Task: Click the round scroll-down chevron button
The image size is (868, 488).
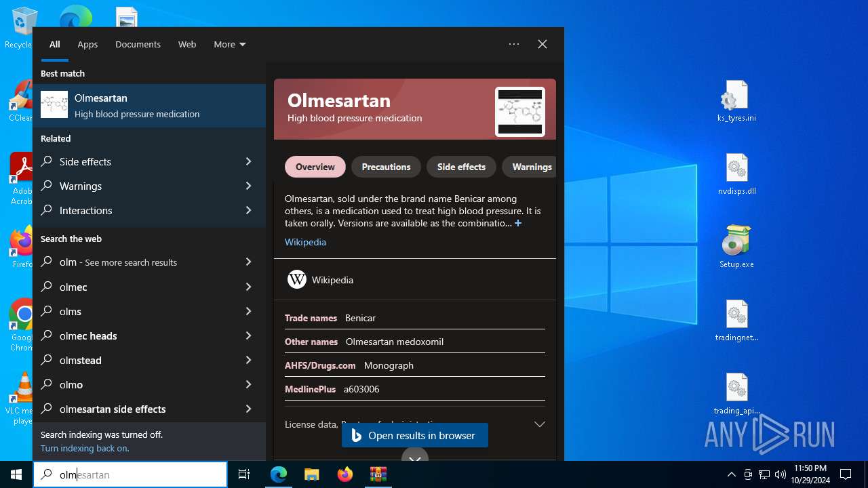Action: tap(415, 455)
